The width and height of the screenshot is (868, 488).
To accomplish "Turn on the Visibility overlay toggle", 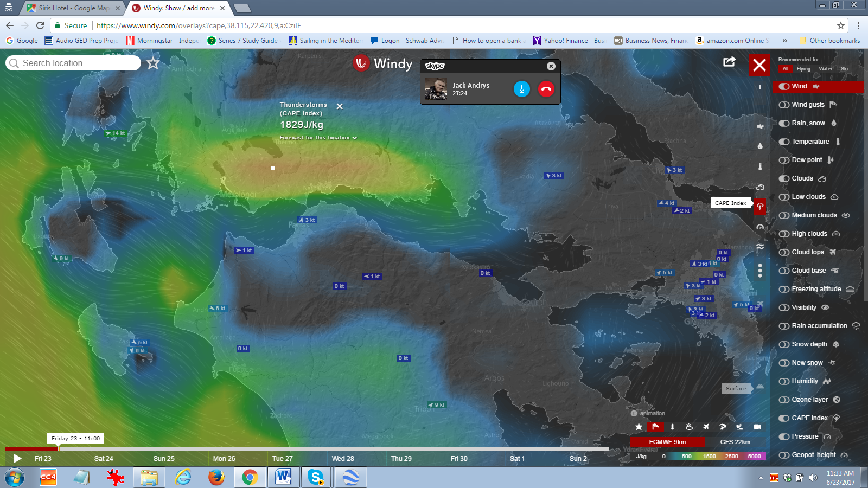I will 784,308.
